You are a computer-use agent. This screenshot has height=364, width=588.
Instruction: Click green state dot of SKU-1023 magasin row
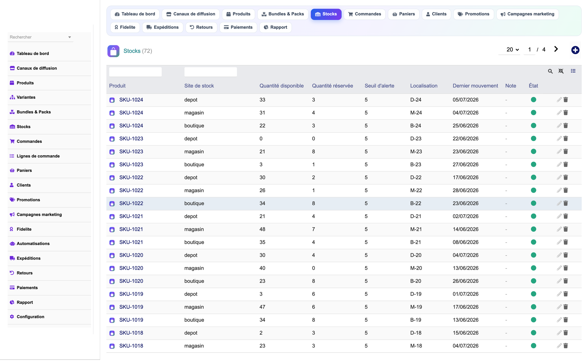click(533, 152)
